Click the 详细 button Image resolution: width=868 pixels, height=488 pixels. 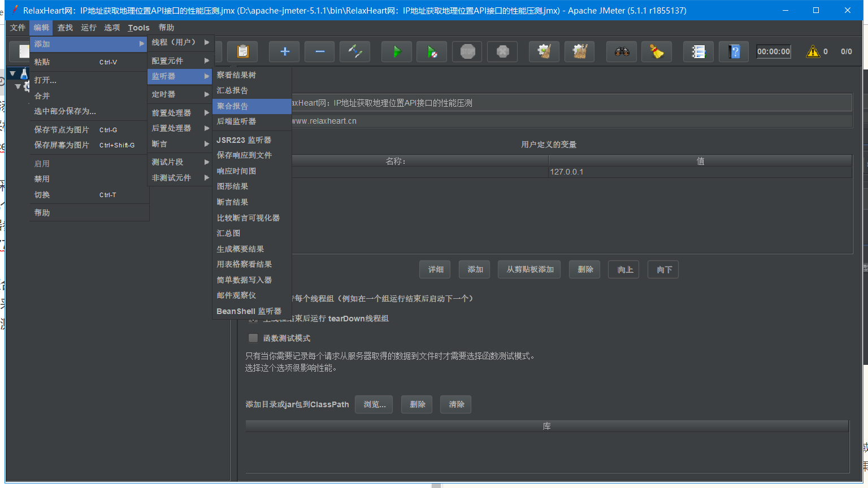coord(435,269)
